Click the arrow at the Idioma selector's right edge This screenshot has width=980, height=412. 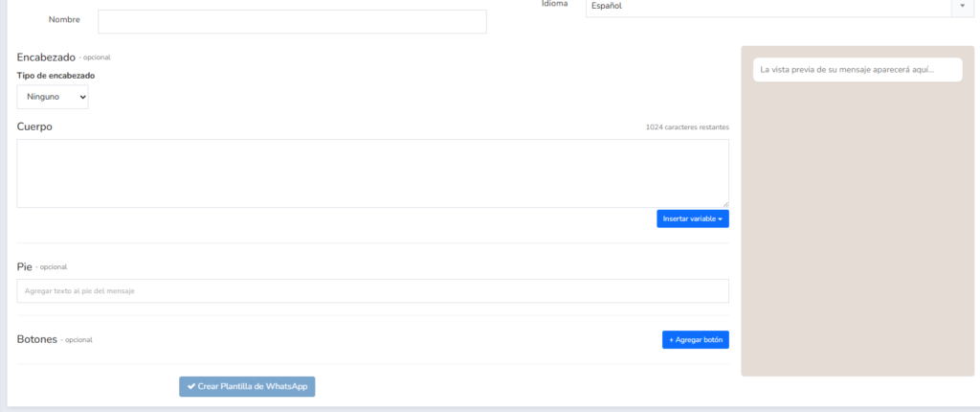[x=962, y=7]
